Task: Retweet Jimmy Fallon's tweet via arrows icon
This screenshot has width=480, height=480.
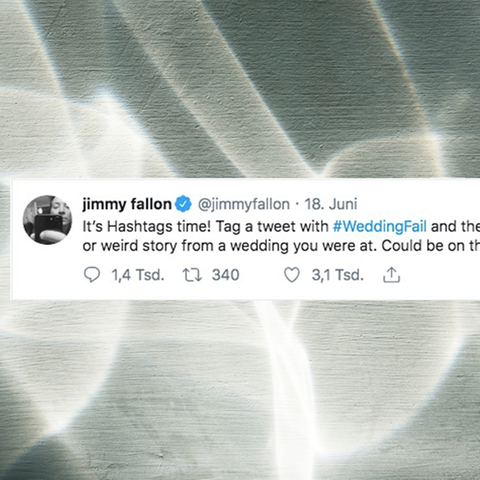Action: pos(192,275)
